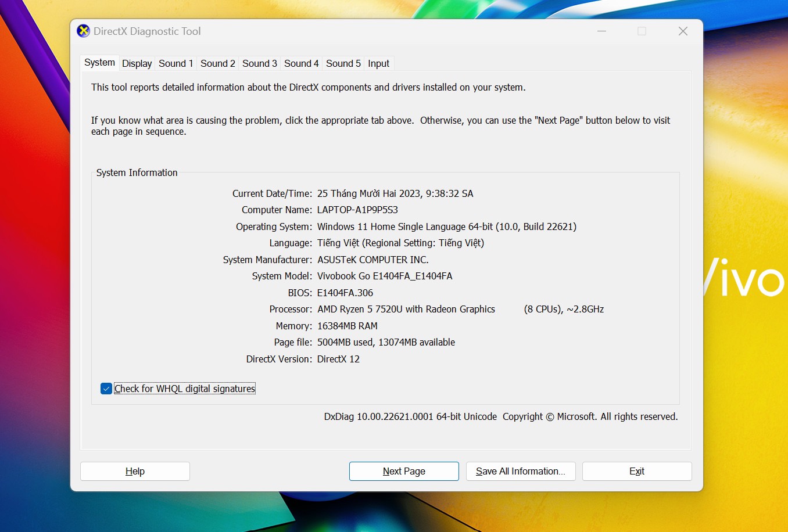Image resolution: width=788 pixels, height=532 pixels.
Task: Open the Input tab
Action: click(378, 64)
